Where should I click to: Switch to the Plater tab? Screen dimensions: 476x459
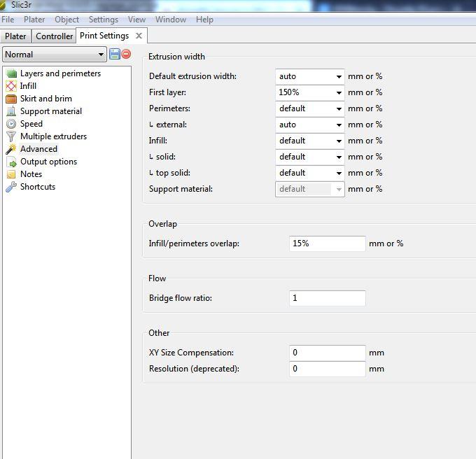[x=15, y=36]
